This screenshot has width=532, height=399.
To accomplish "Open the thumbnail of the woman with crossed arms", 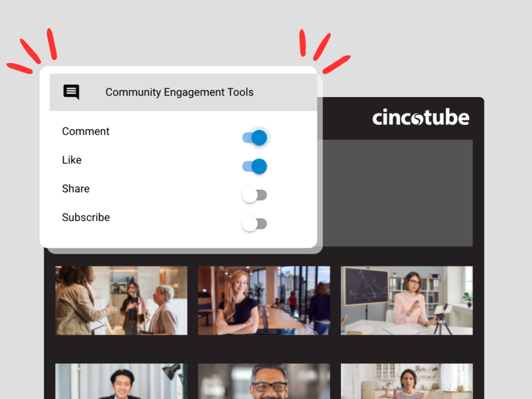I will [x=264, y=301].
